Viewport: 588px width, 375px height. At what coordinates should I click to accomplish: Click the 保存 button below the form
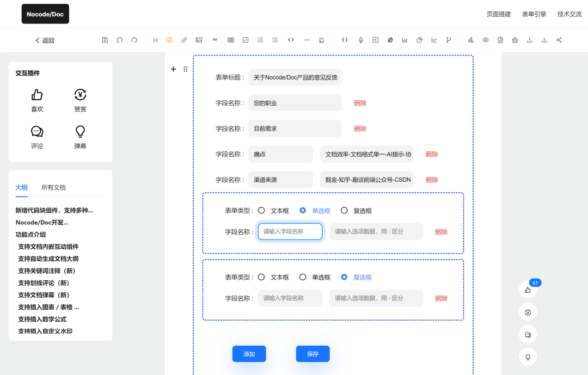point(313,354)
